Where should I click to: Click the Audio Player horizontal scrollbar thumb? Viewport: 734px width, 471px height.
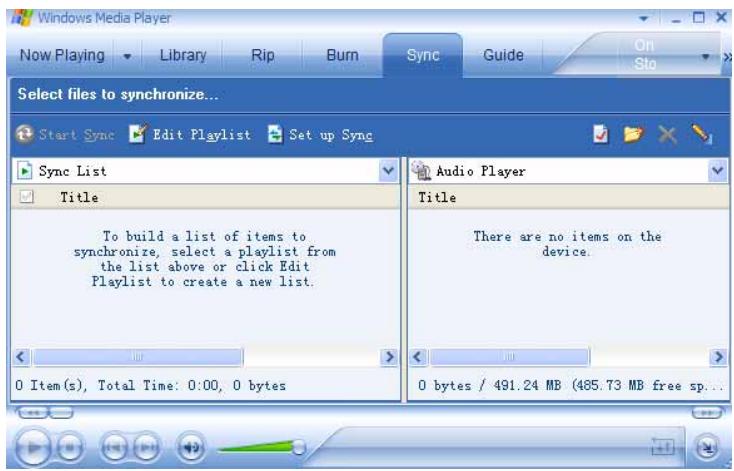click(x=509, y=357)
